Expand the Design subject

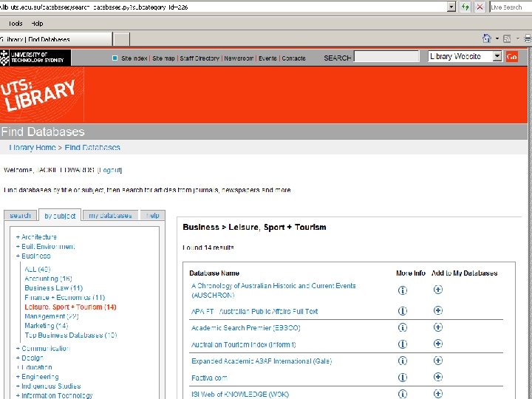pos(30,358)
